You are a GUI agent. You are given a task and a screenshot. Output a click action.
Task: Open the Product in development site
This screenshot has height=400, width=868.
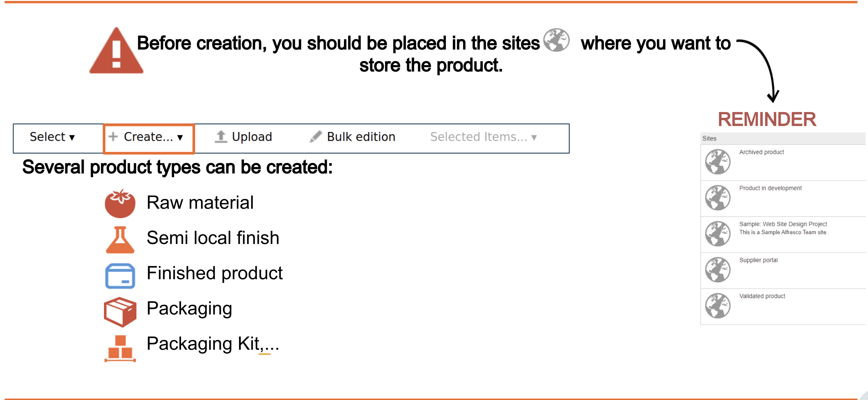coord(770,188)
